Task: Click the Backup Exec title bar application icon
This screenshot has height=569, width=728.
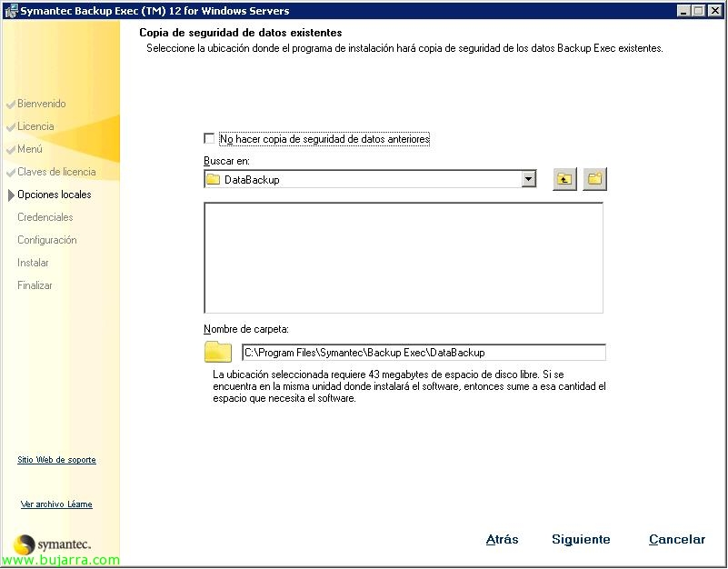Action: (11, 11)
